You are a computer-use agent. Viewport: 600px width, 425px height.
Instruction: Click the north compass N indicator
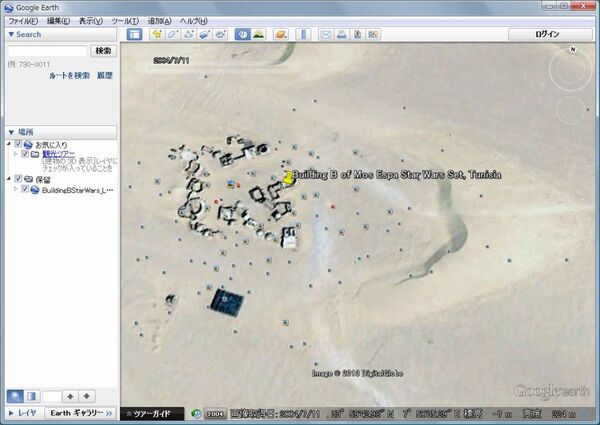pos(573,49)
